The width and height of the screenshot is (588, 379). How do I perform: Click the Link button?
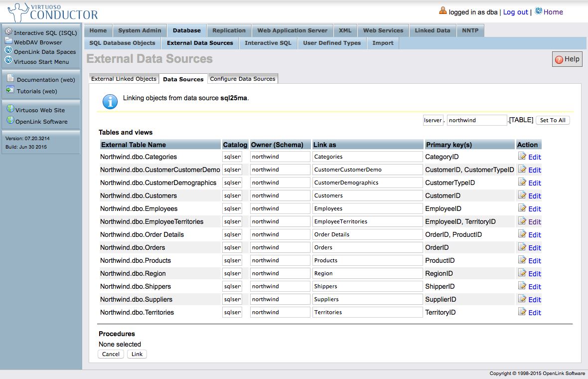coord(137,354)
